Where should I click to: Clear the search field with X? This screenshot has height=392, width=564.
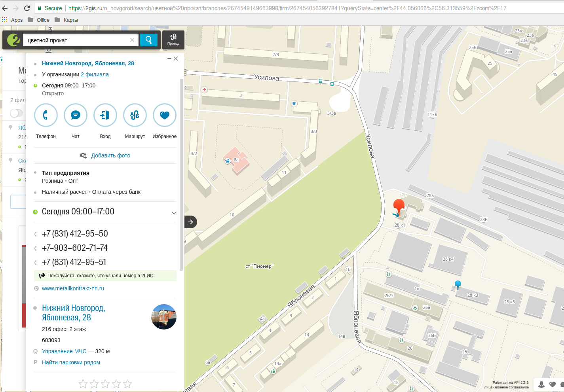point(132,40)
